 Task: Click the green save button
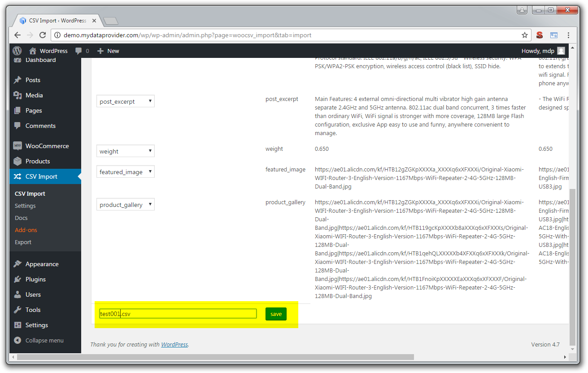pyautogui.click(x=276, y=314)
